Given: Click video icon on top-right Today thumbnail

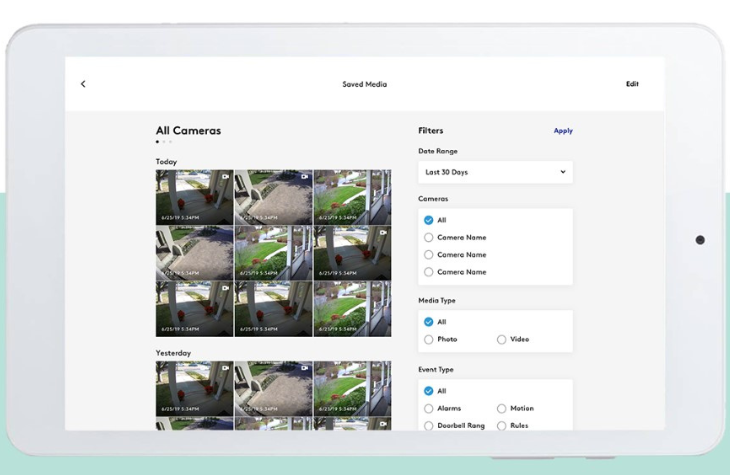Looking at the screenshot, I should tap(384, 176).
